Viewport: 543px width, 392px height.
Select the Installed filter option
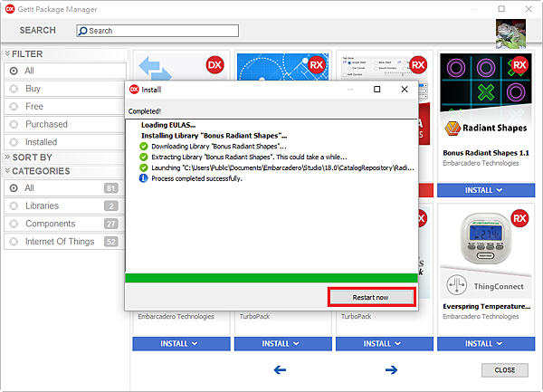(x=65, y=142)
